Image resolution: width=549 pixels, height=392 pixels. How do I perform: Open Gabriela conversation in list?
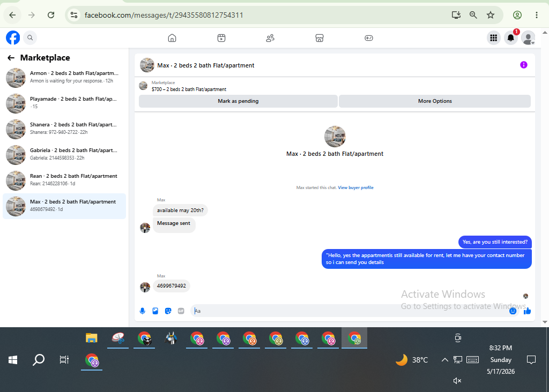pos(64,155)
